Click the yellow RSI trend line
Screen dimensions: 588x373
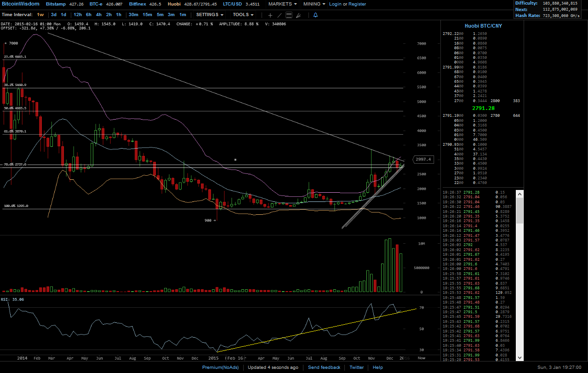(317, 329)
